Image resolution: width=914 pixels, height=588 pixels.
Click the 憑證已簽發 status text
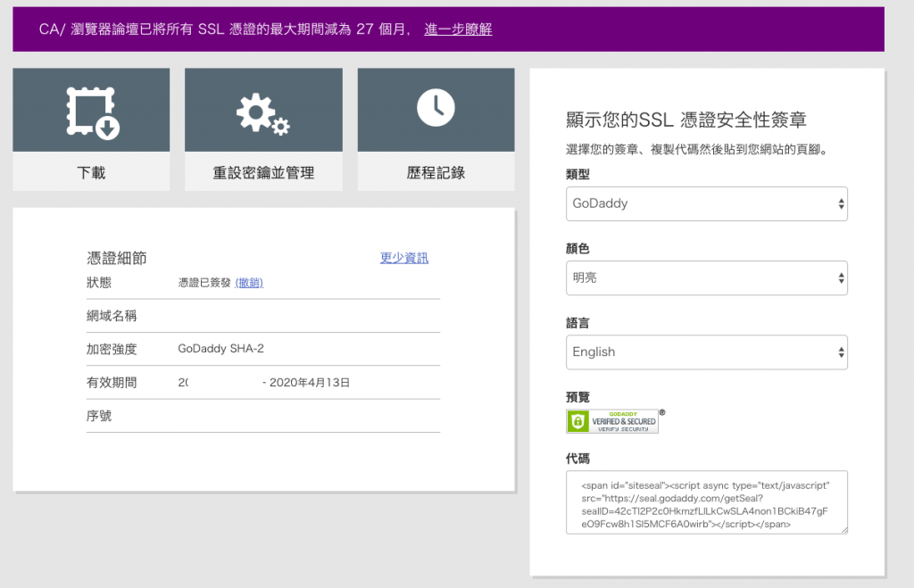[204, 283]
